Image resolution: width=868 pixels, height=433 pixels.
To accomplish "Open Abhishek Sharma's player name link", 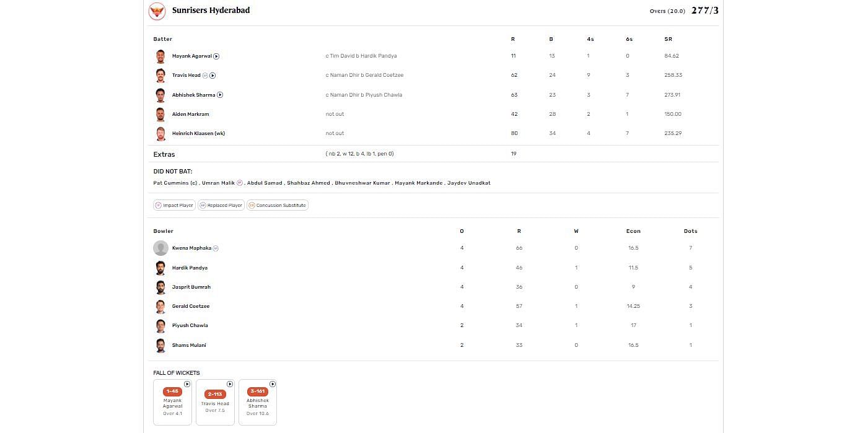I will (x=194, y=95).
